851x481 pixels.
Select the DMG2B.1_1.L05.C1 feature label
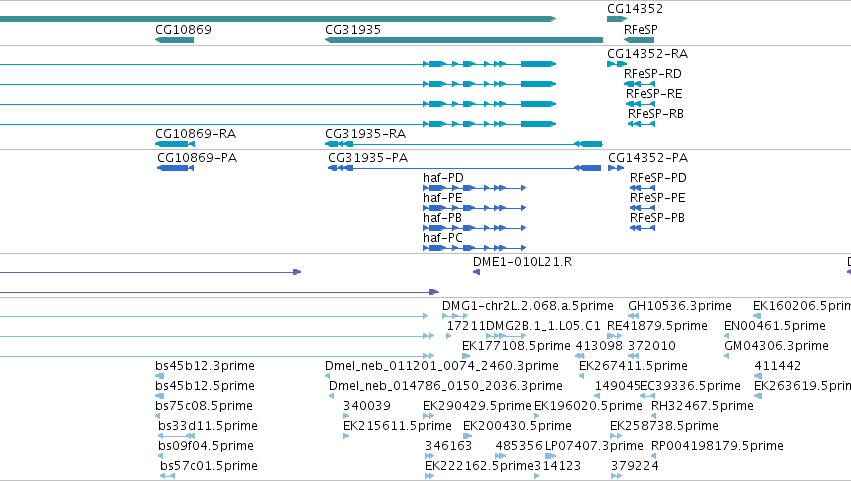click(543, 326)
